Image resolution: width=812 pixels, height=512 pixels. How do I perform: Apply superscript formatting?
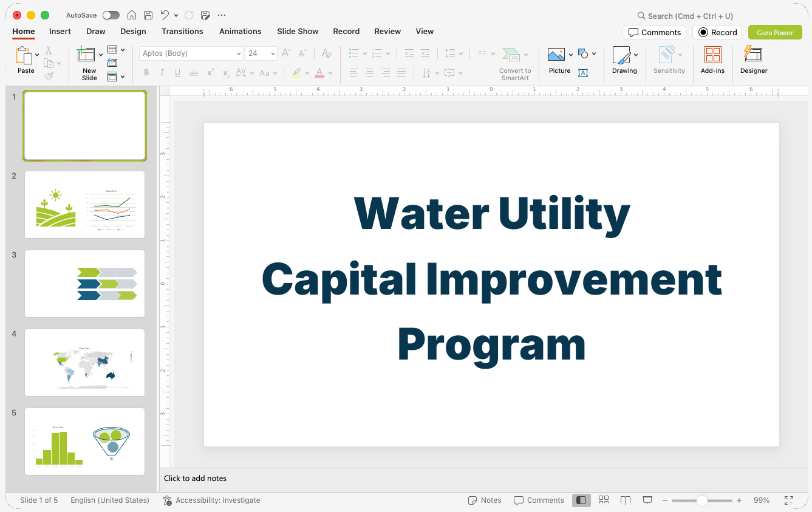pos(210,73)
